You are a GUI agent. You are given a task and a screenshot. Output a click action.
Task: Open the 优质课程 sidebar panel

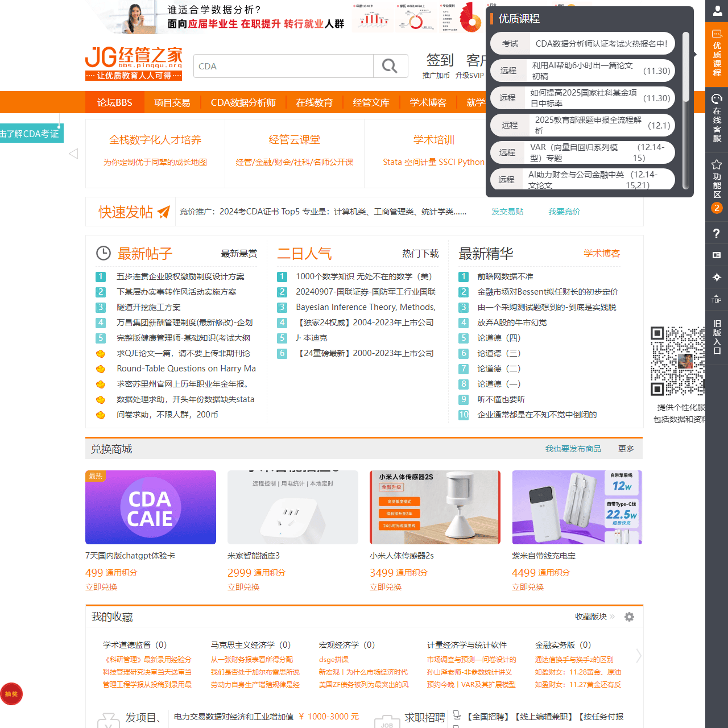pos(717,55)
